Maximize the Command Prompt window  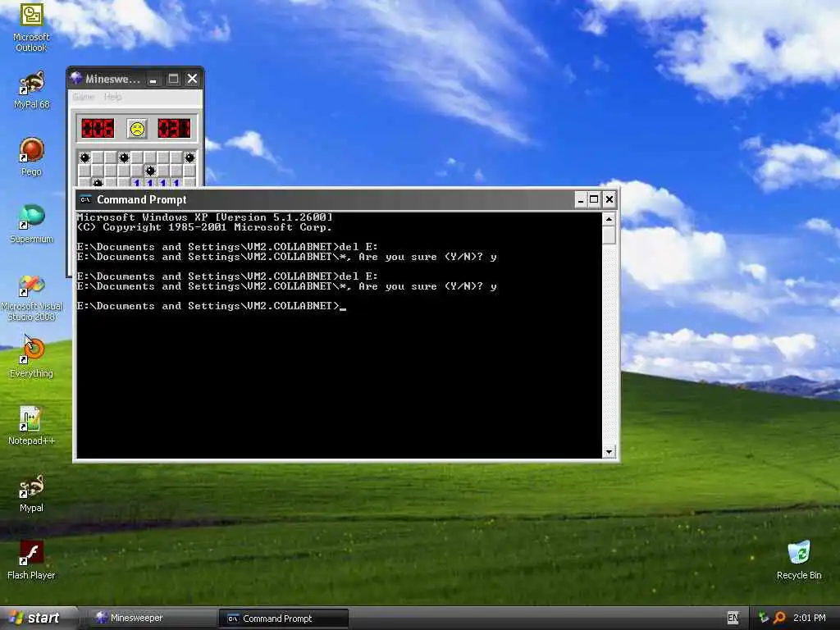click(x=594, y=200)
